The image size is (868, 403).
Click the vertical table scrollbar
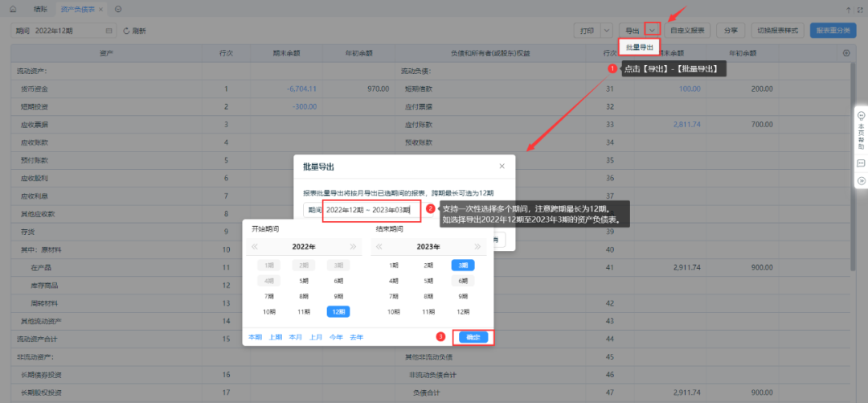coord(853,167)
